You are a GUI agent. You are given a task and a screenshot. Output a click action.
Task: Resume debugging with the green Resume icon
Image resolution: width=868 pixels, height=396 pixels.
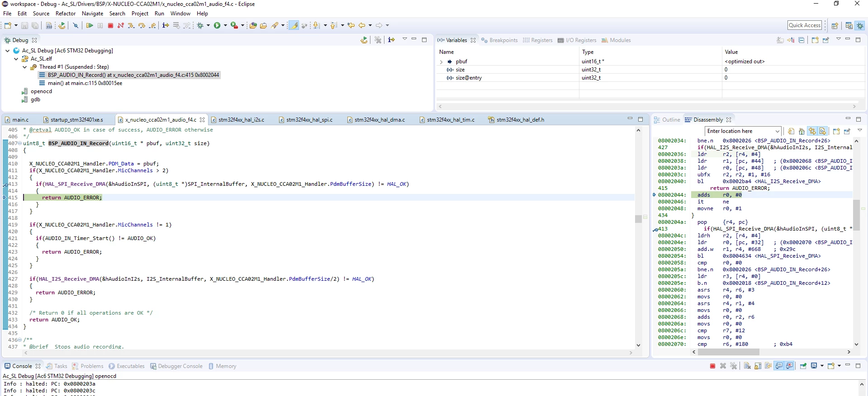click(x=90, y=25)
